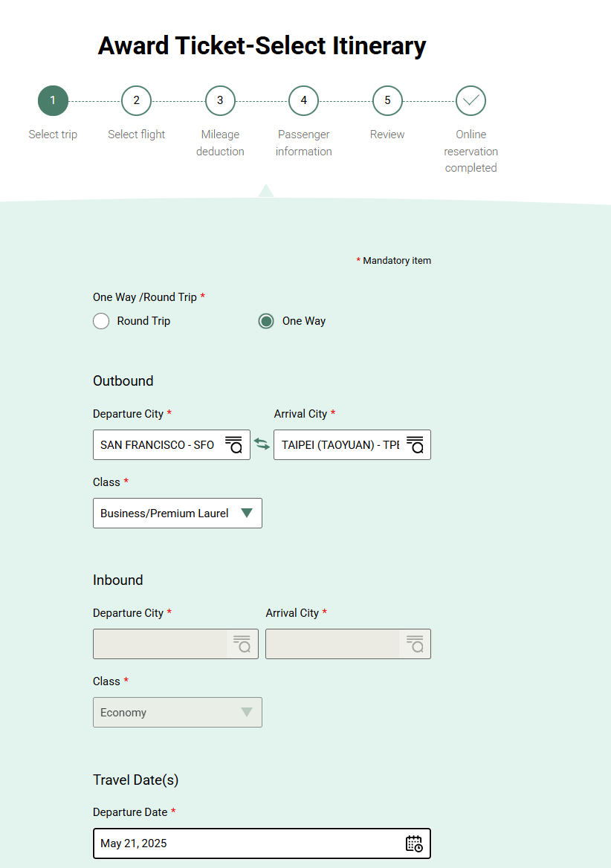
Task: Click the 'One Way' label text
Action: (x=304, y=321)
